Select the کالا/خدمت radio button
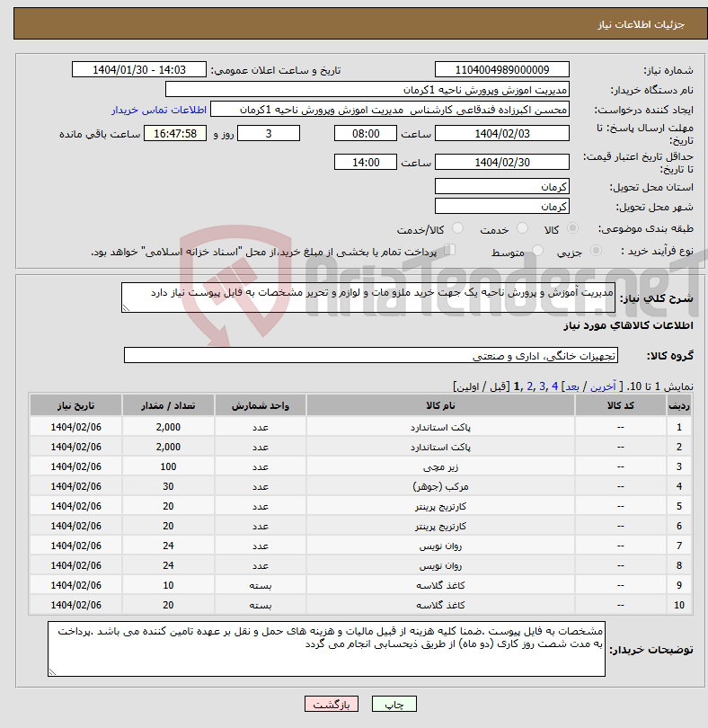Viewport: 708px width, 728px height. (x=457, y=228)
